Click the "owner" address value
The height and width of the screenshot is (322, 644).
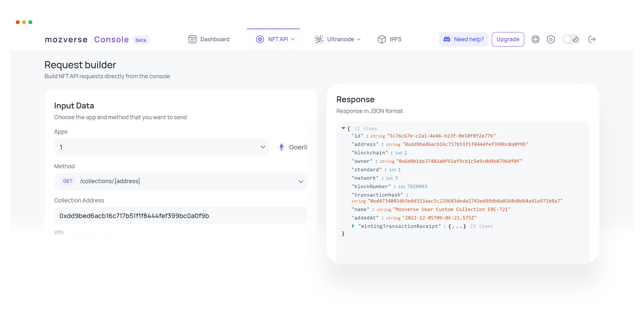click(x=459, y=161)
